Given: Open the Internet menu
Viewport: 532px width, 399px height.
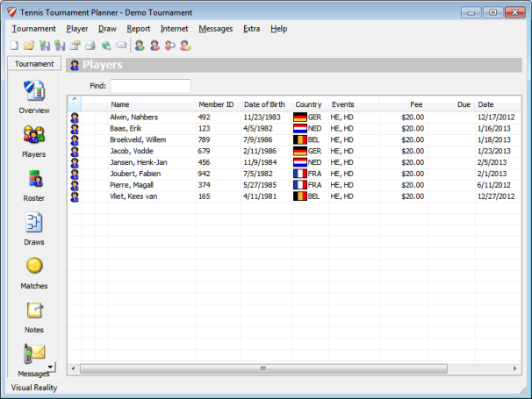Looking at the screenshot, I should [x=174, y=29].
